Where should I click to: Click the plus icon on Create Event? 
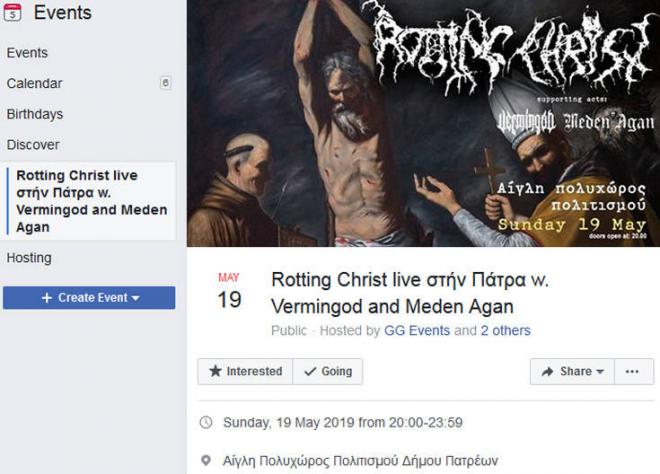[47, 298]
